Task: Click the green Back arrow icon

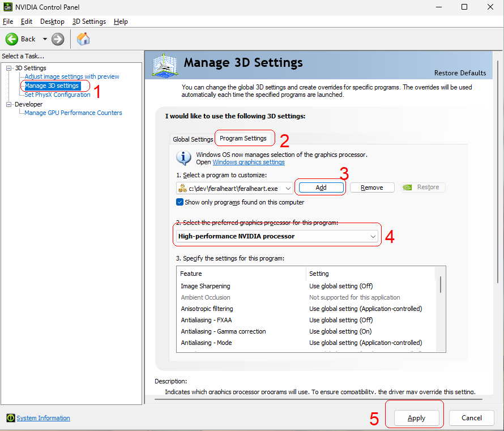Action: (x=12, y=39)
